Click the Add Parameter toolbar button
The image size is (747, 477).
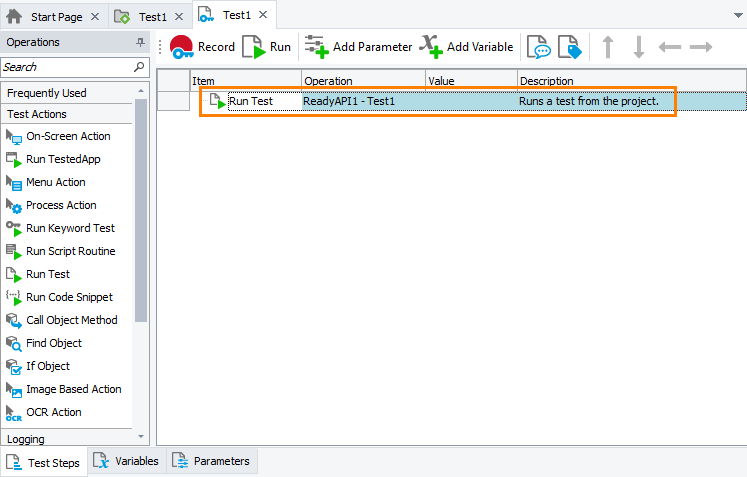(x=358, y=47)
